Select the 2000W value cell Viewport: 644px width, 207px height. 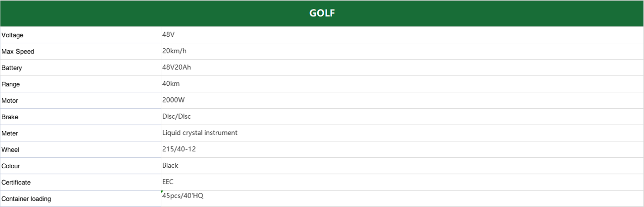[x=402, y=100]
